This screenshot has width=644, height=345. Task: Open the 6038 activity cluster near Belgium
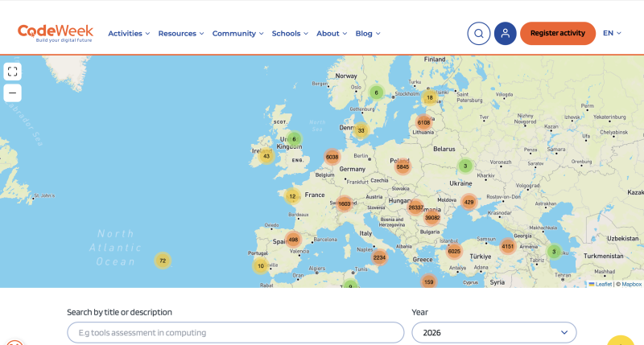(332, 157)
